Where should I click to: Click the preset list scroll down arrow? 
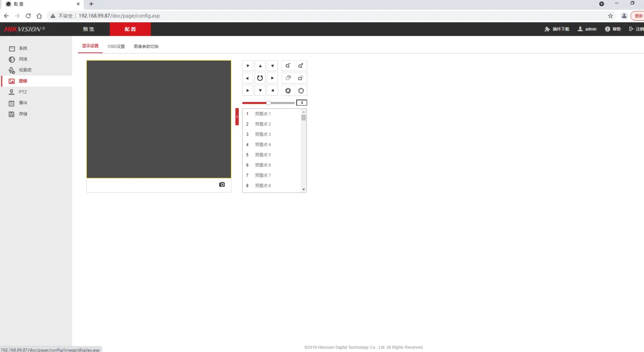tap(304, 189)
